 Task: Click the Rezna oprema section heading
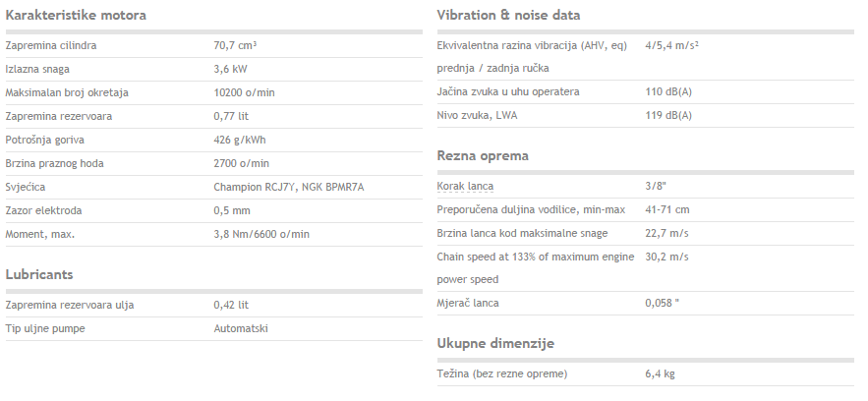[483, 155]
